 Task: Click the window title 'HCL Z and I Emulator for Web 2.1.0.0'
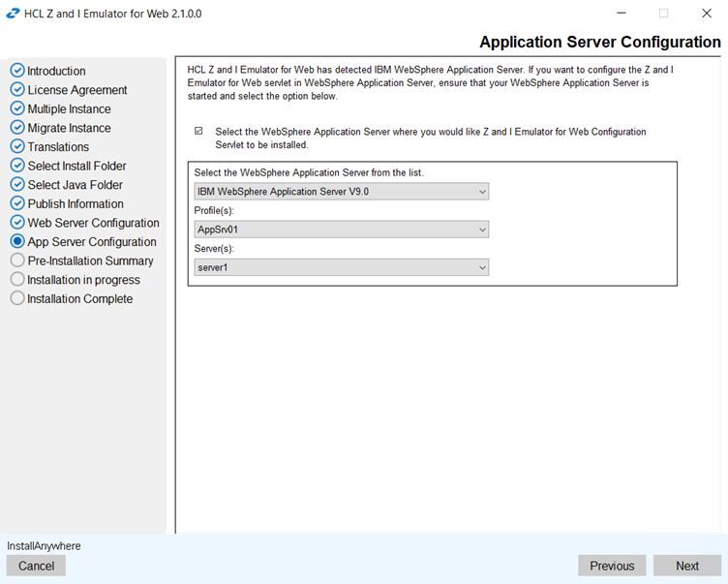tap(113, 14)
